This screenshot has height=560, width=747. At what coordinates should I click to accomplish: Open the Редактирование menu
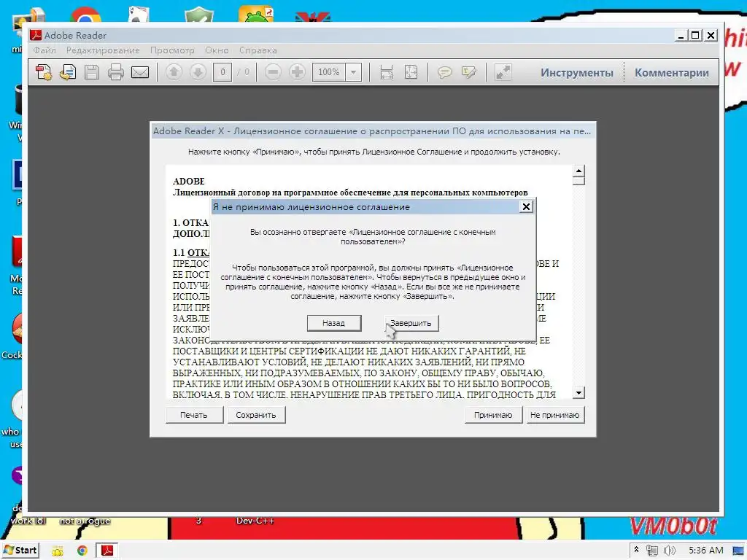(103, 50)
